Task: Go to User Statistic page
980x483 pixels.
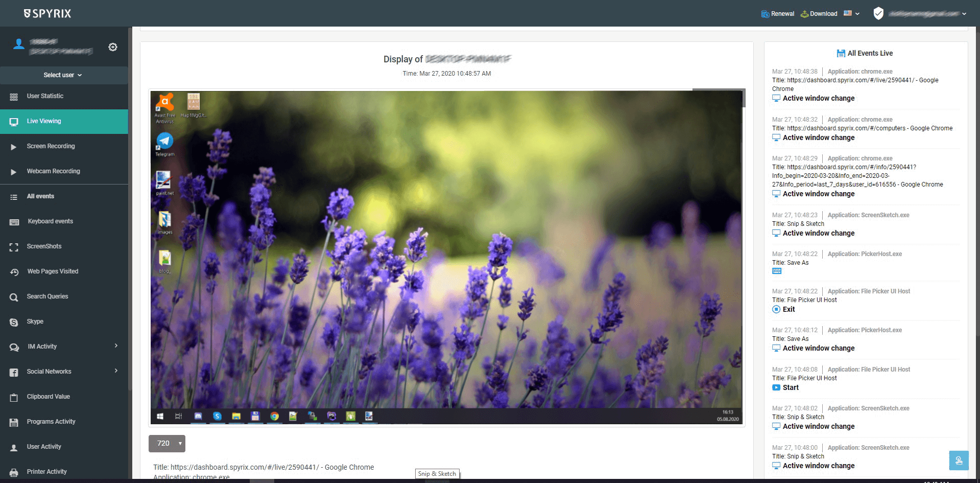Action: pos(45,96)
